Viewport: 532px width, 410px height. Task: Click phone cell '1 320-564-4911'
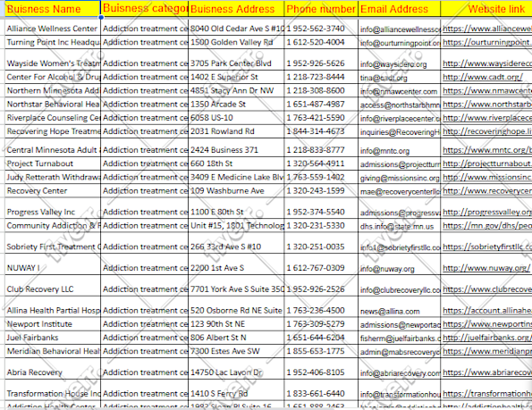point(321,163)
